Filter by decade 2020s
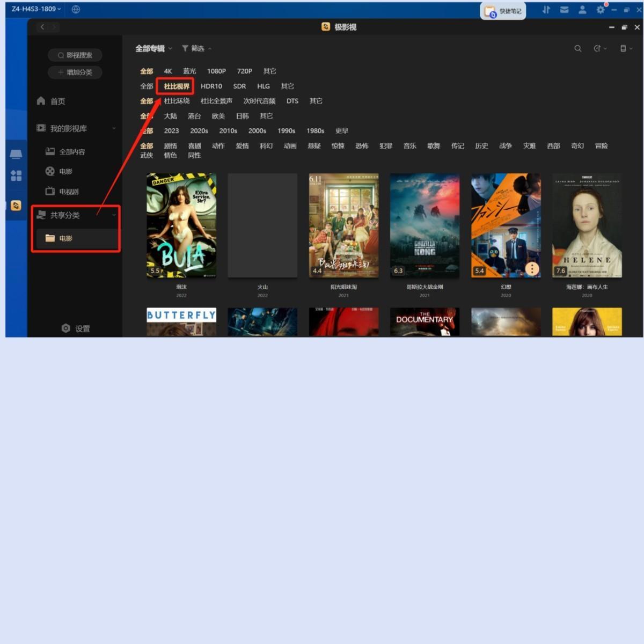This screenshot has height=644, width=644. pyautogui.click(x=199, y=131)
